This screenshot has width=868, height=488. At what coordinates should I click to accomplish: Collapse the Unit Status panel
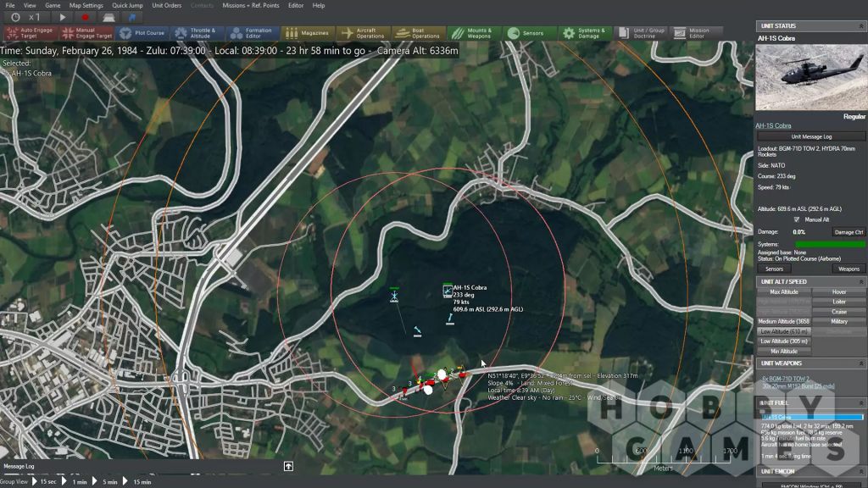pyautogui.click(x=861, y=26)
